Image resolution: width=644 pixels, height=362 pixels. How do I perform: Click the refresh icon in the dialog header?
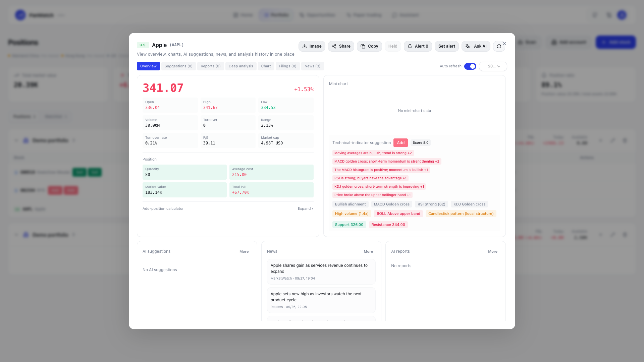pyautogui.click(x=499, y=46)
